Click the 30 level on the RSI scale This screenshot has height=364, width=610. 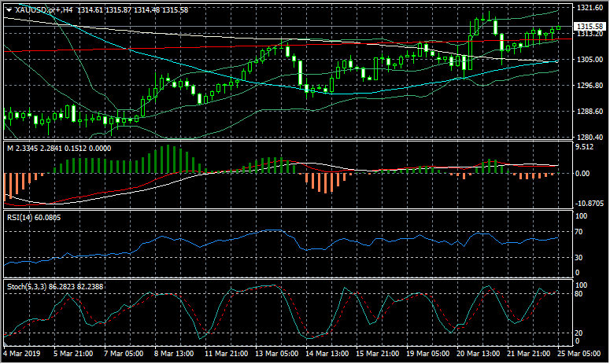579,258
